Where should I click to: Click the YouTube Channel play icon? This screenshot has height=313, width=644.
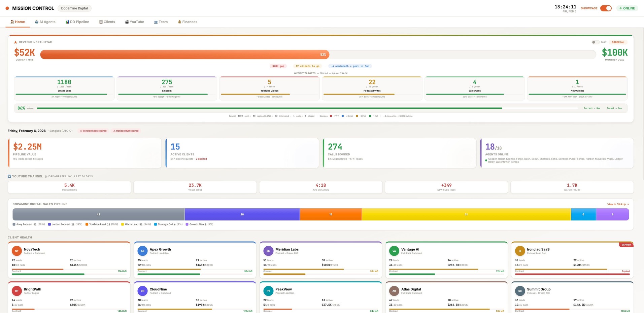pyautogui.click(x=10, y=176)
